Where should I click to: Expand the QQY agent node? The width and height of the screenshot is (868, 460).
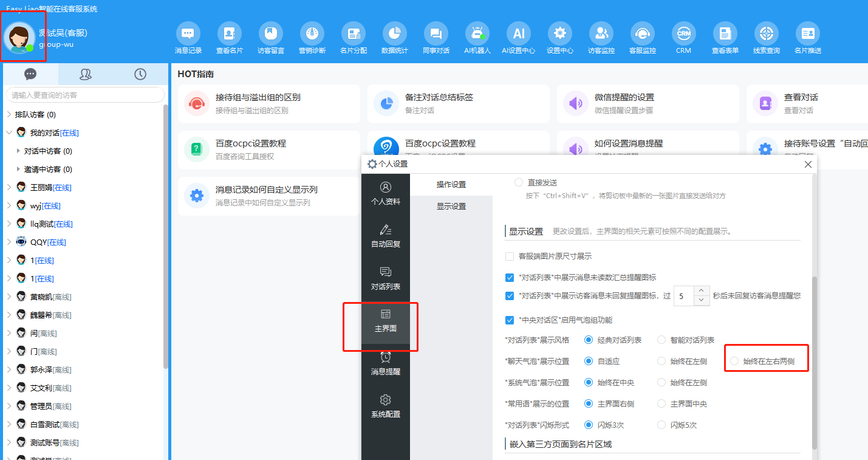(x=9, y=242)
